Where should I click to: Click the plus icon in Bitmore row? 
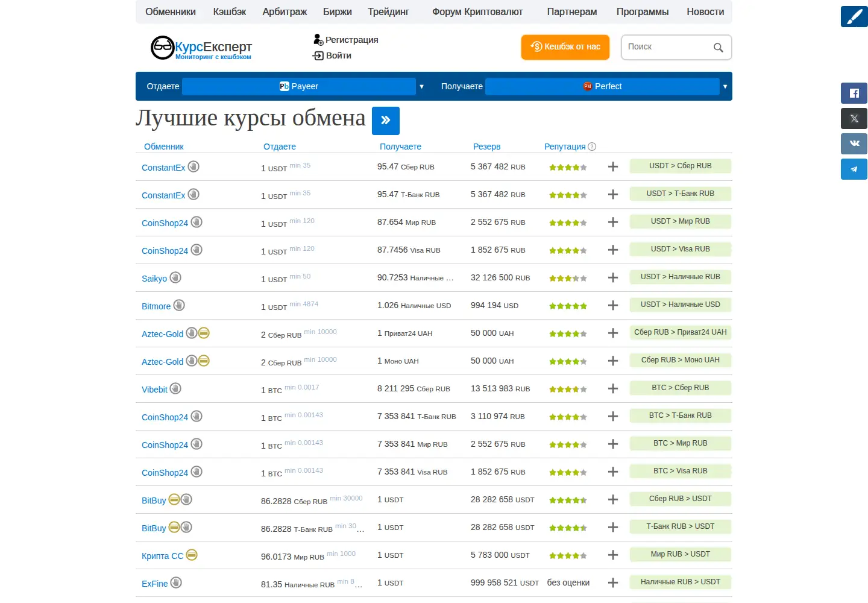[613, 306]
